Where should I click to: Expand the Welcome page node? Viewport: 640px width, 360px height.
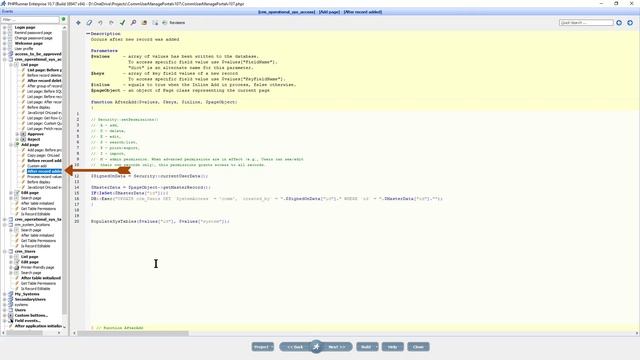click(x=4, y=43)
